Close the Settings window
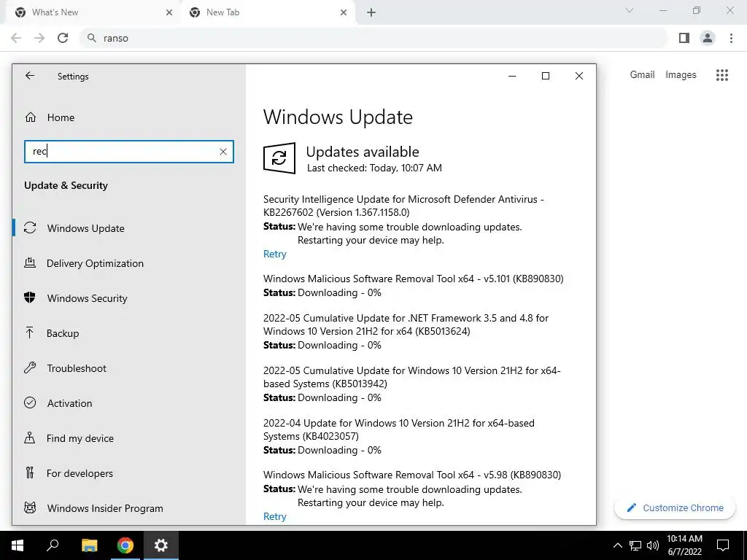Image resolution: width=747 pixels, height=560 pixels. click(x=578, y=76)
